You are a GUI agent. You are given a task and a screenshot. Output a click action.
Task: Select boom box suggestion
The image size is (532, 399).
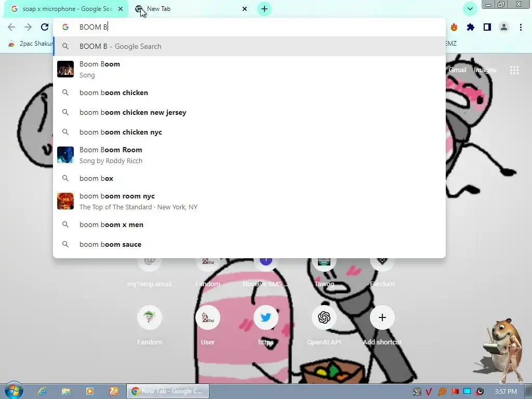pyautogui.click(x=249, y=178)
